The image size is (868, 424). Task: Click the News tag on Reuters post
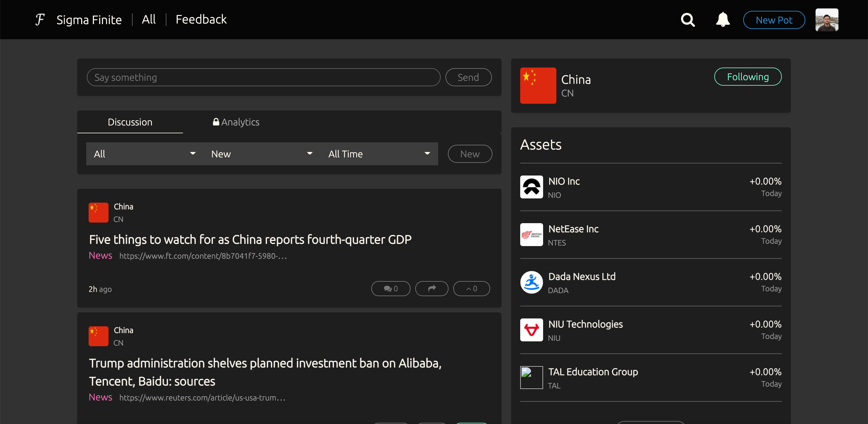100,397
